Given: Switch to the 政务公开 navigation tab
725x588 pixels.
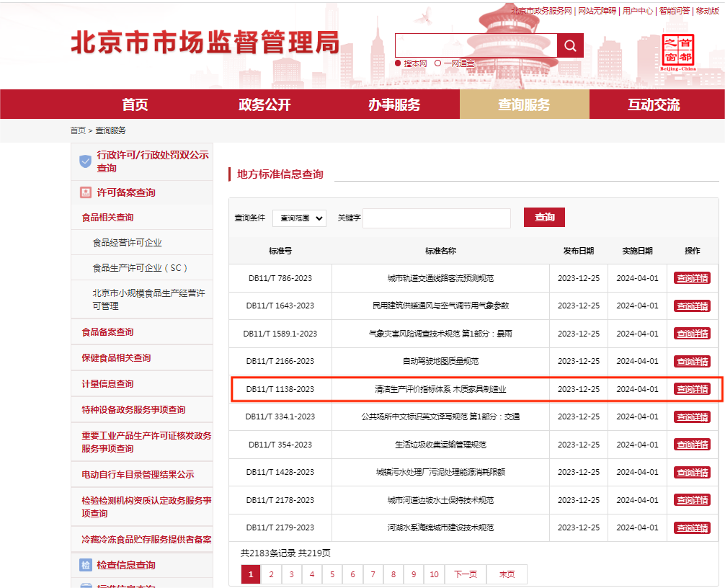Looking at the screenshot, I should 264,104.
